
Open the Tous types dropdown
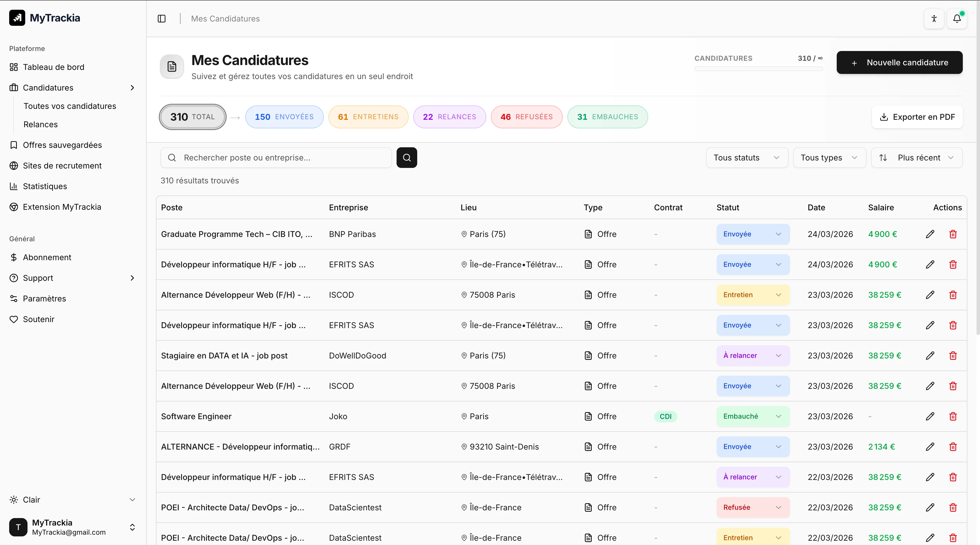pyautogui.click(x=829, y=157)
